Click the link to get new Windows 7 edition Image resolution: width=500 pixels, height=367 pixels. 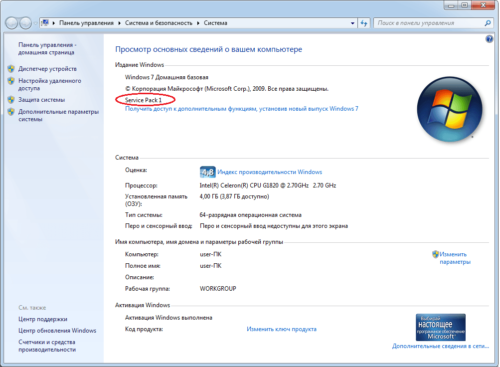[x=241, y=109]
